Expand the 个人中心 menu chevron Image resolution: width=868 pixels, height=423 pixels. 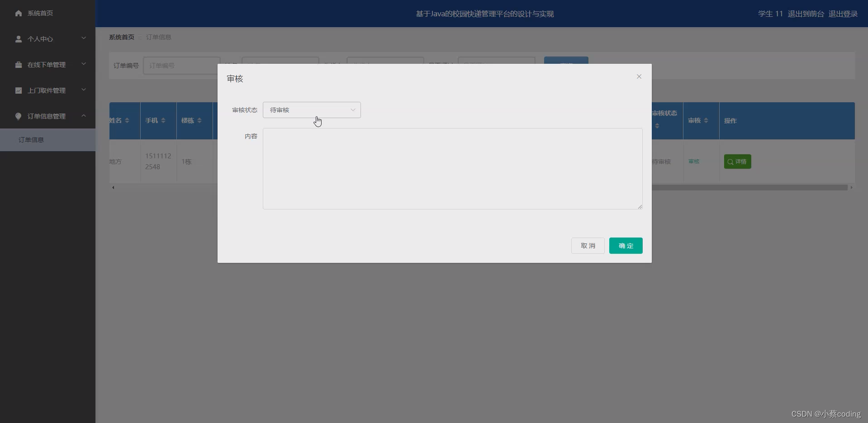[x=84, y=38]
